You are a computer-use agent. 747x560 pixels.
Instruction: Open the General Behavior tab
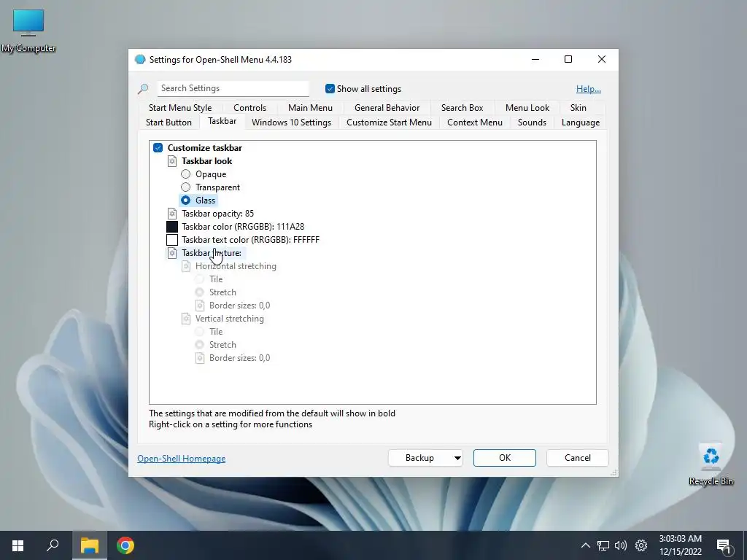click(x=387, y=108)
